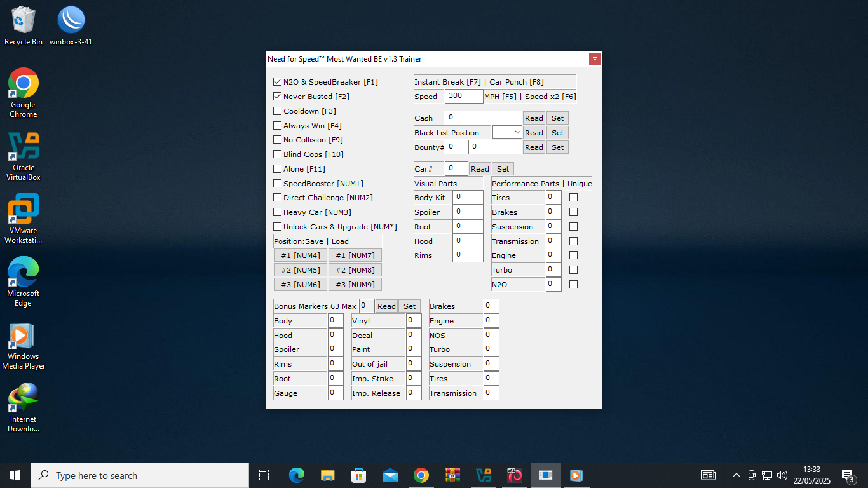Screen dimensions: 868x488
Task: Open the Recycle Bin desktop icon
Action: click(24, 27)
